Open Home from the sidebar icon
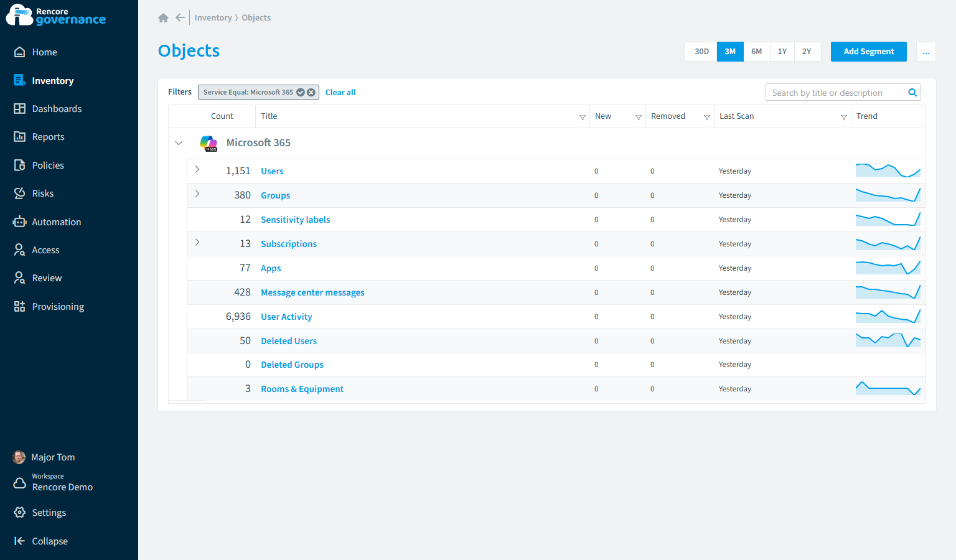The width and height of the screenshot is (956, 560). [x=19, y=52]
